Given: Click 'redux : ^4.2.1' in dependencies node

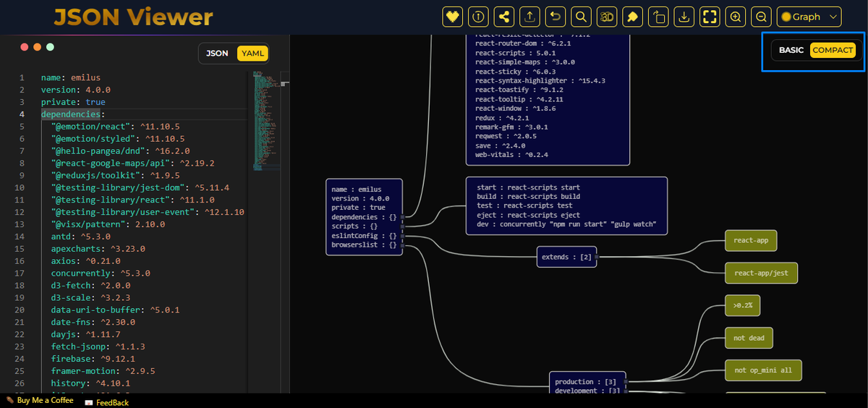Looking at the screenshot, I should (502, 117).
